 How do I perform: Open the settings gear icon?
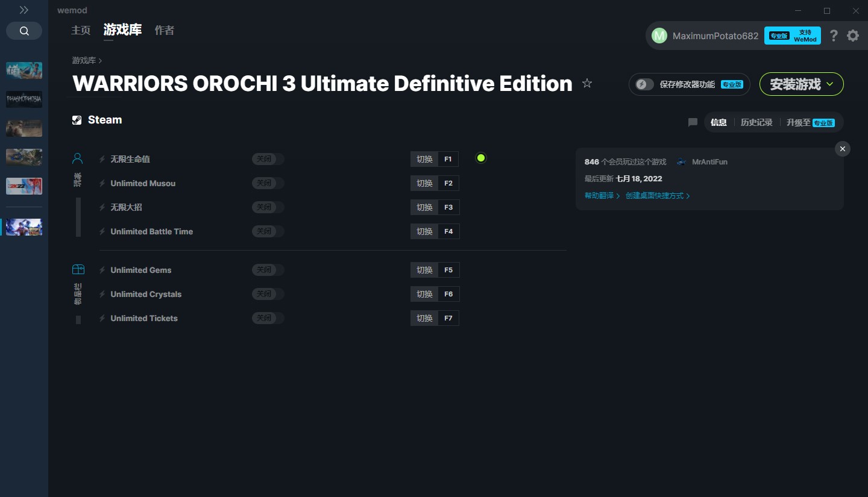pyautogui.click(x=853, y=36)
